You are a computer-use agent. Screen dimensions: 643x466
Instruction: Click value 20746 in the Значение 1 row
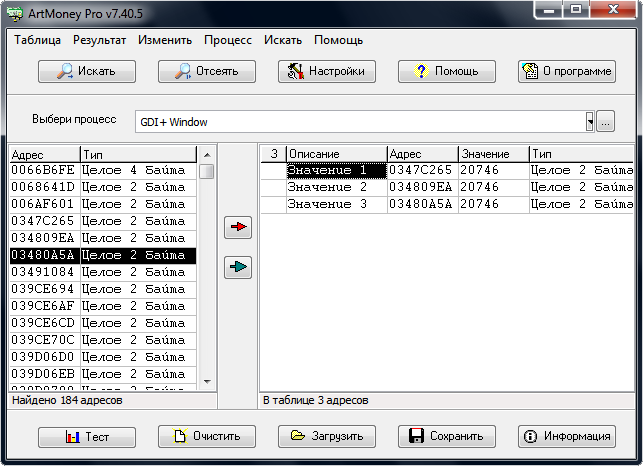[x=493, y=170]
